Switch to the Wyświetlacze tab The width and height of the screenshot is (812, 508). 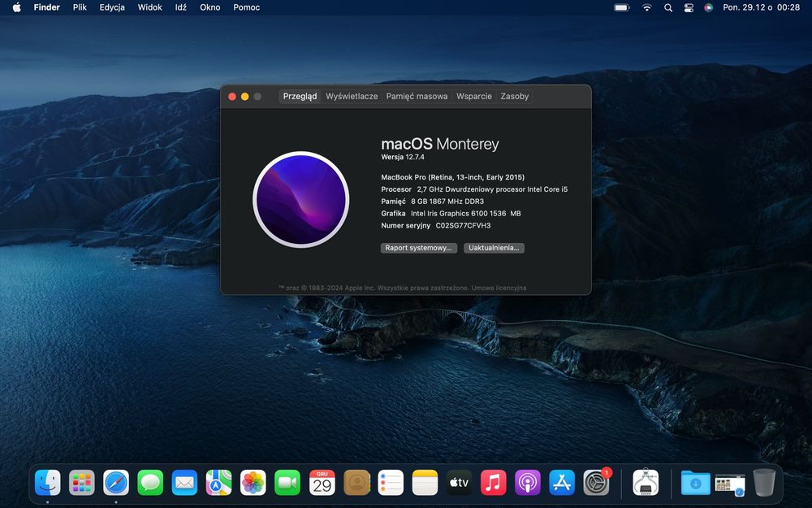coord(352,96)
